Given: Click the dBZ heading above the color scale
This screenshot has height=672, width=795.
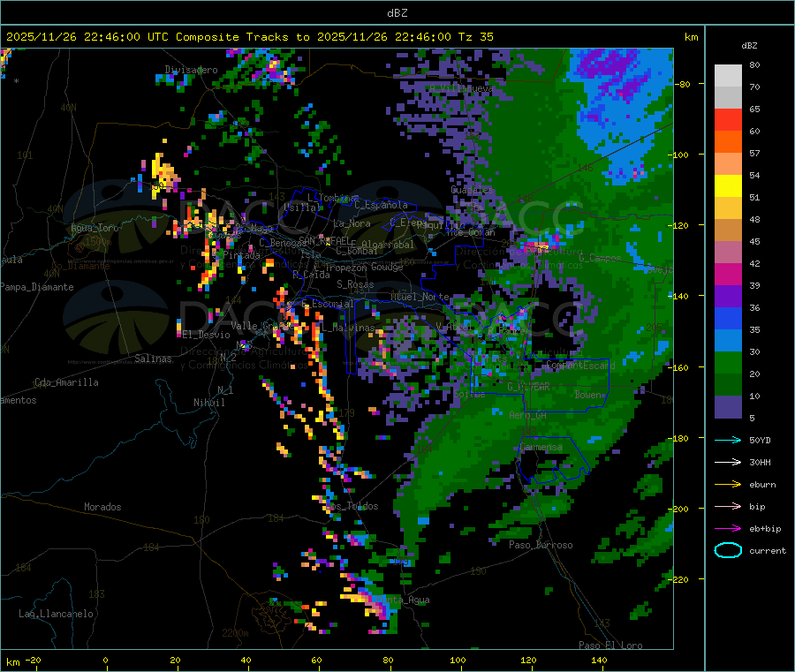Looking at the screenshot, I should coord(749,46).
